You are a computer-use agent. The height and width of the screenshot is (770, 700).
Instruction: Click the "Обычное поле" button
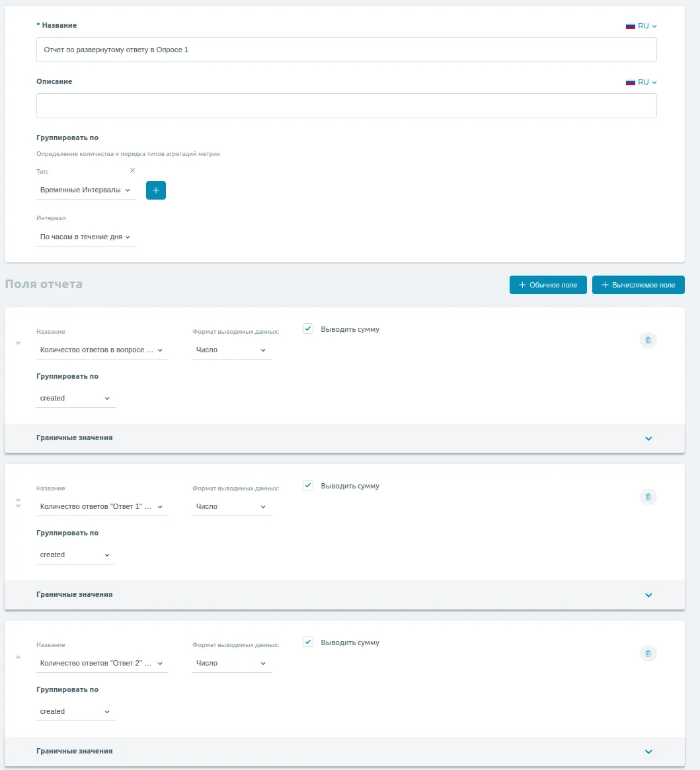tap(548, 285)
